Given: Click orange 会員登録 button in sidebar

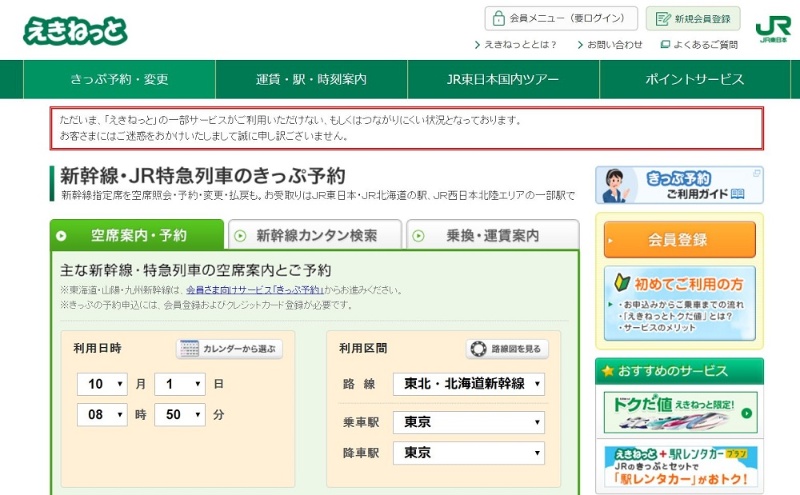Looking at the screenshot, I should point(679,240).
